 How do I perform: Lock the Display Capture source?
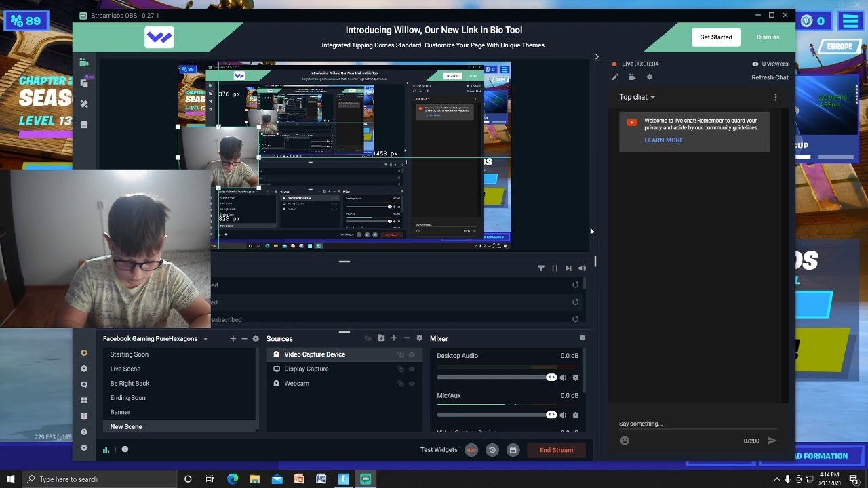[401, 369]
